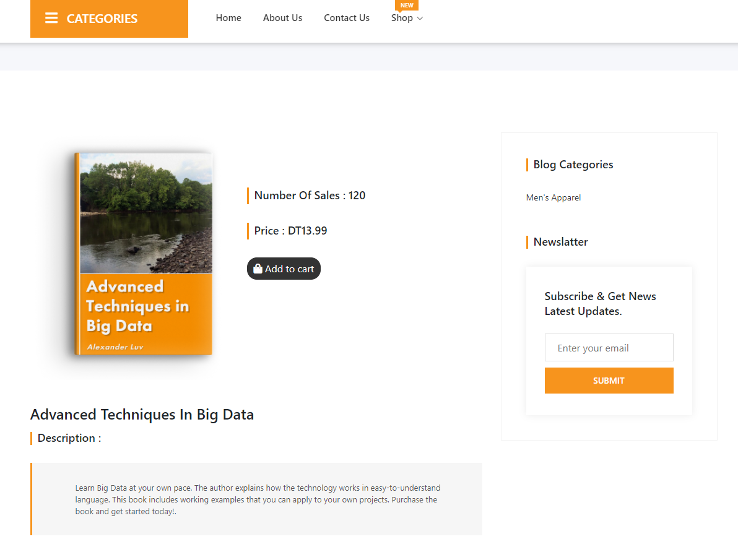Open the hamburger Categories menu icon

click(x=51, y=18)
